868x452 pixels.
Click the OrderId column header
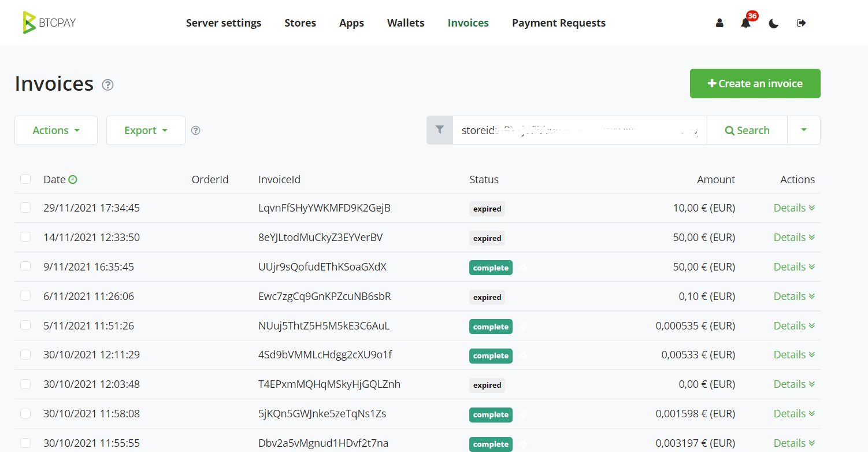(x=210, y=179)
